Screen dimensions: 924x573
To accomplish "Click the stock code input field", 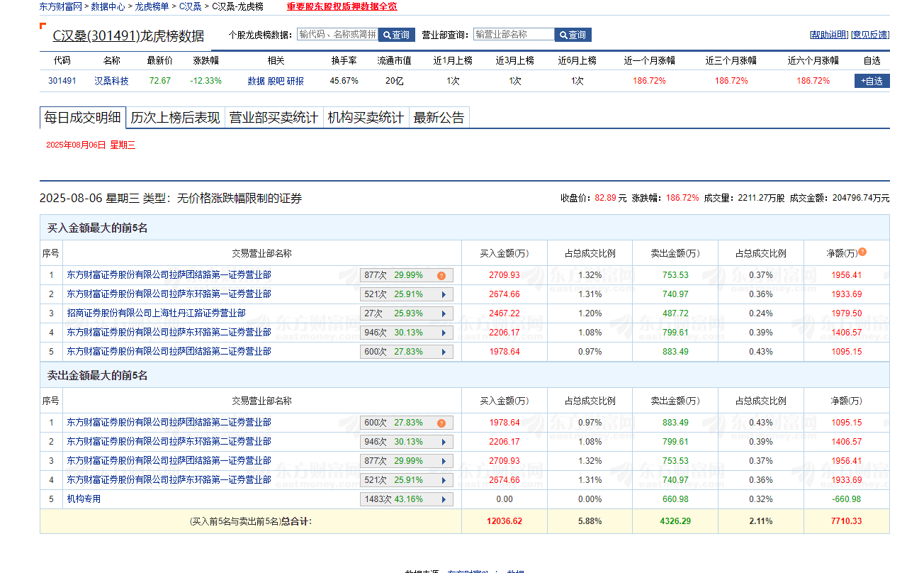I will pos(337,34).
